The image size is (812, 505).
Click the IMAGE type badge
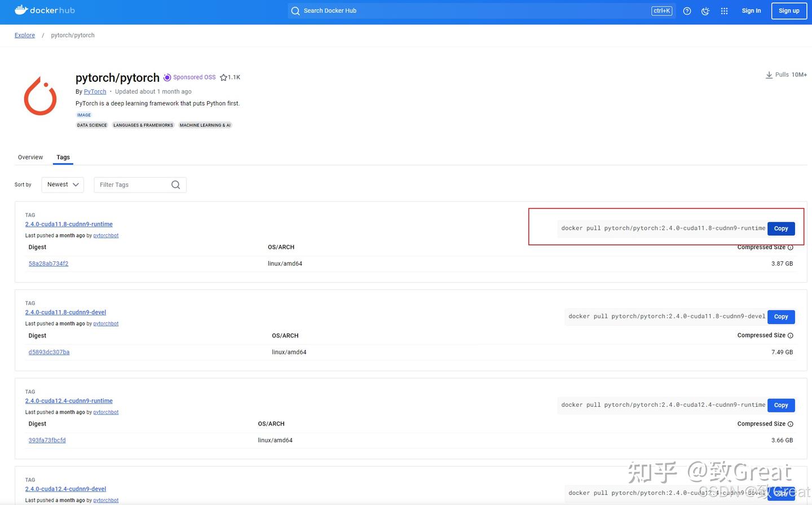click(84, 115)
